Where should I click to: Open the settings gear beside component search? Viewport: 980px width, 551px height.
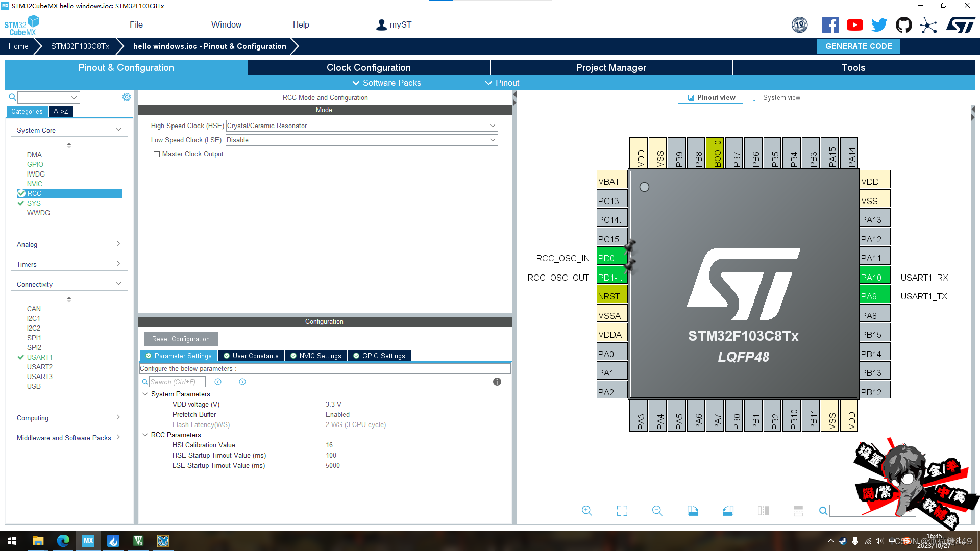tap(127, 97)
